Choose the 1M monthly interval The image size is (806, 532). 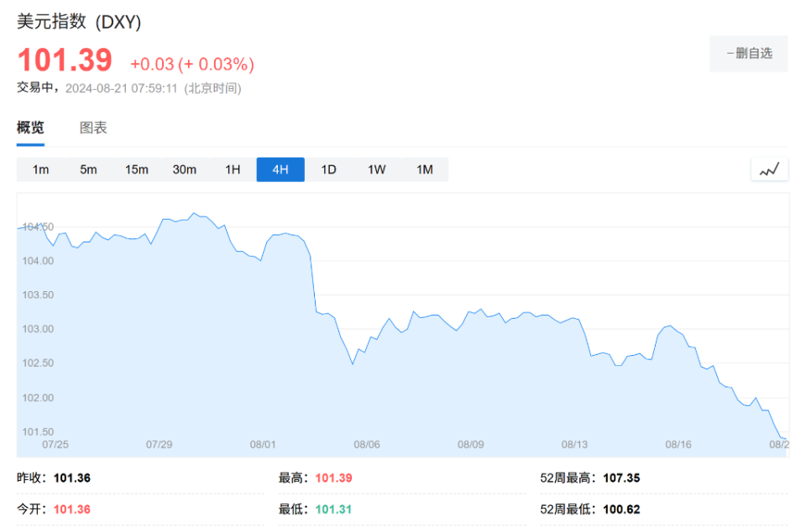click(425, 170)
